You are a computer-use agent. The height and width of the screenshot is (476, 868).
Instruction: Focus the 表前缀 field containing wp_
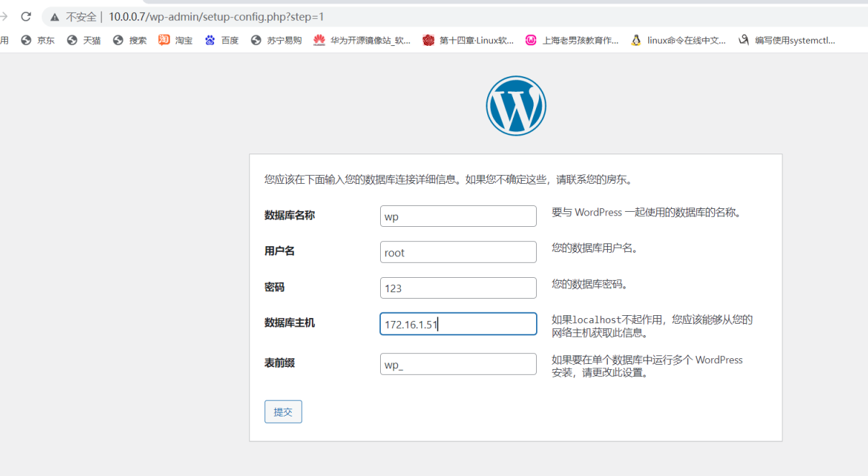(x=458, y=364)
